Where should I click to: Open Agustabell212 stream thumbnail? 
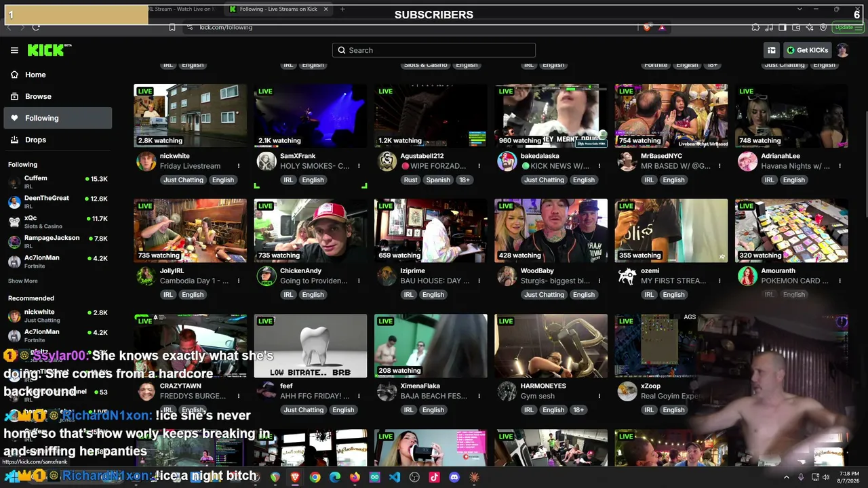(x=431, y=116)
